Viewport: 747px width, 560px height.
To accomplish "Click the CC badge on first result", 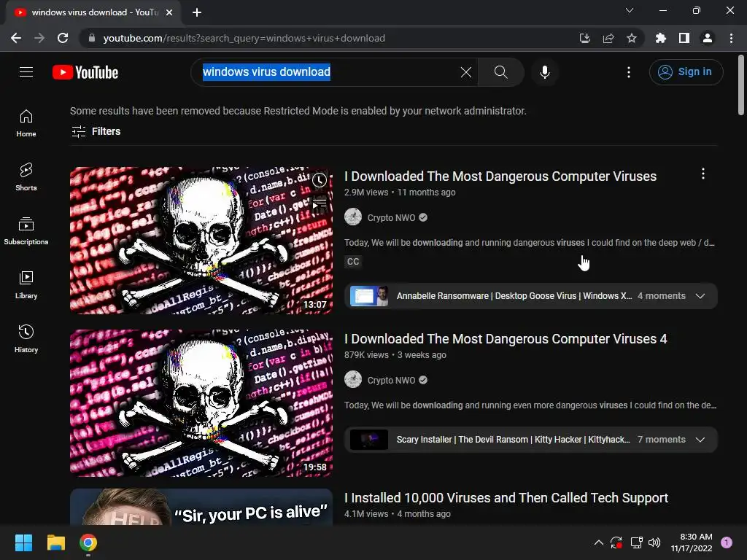I will point(353,262).
